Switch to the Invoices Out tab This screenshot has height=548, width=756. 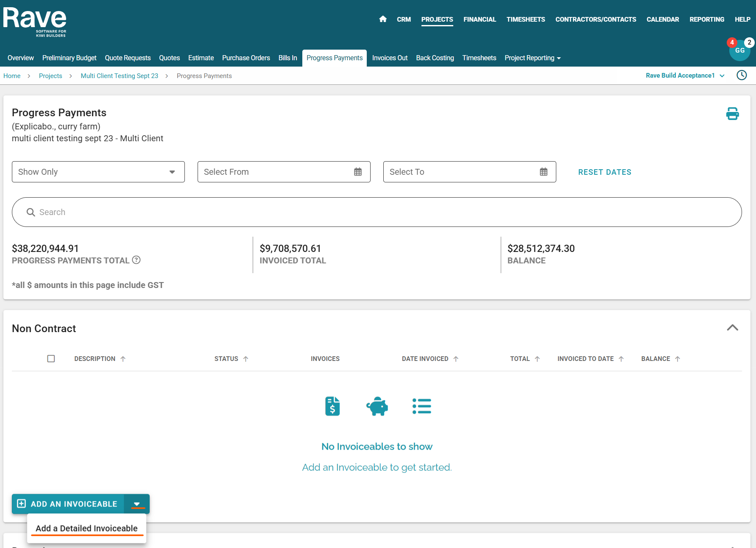point(390,58)
